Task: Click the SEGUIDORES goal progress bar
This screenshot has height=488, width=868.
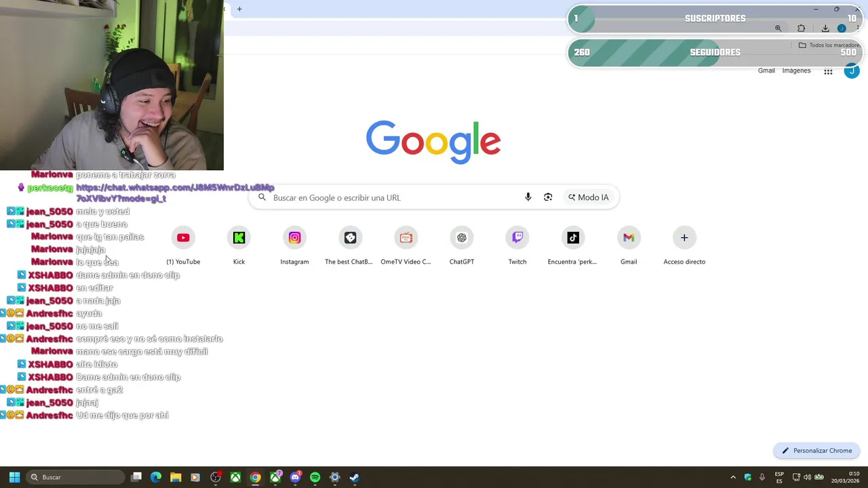Action: 715,52
